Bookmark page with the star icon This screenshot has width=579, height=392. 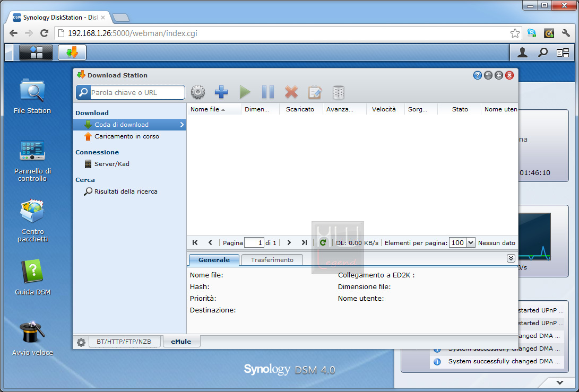point(515,33)
